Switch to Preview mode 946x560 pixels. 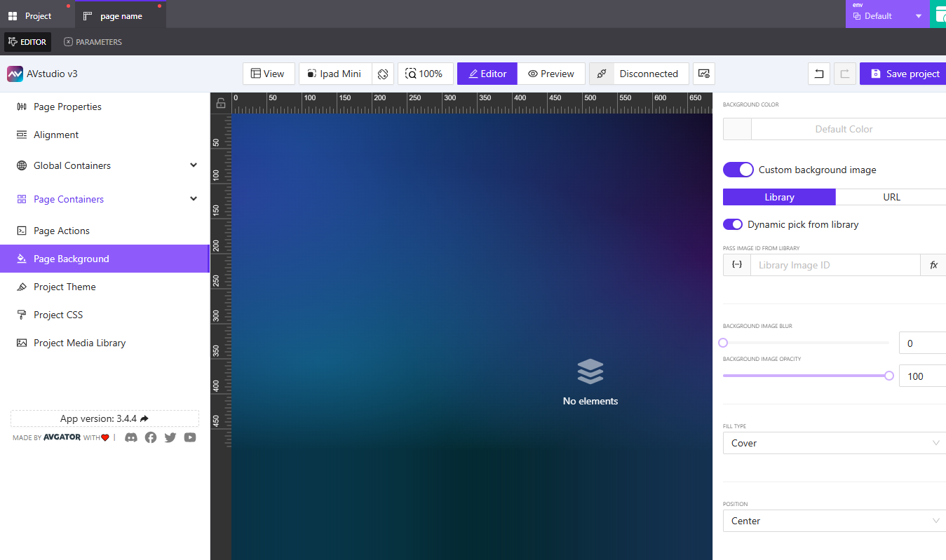point(551,74)
